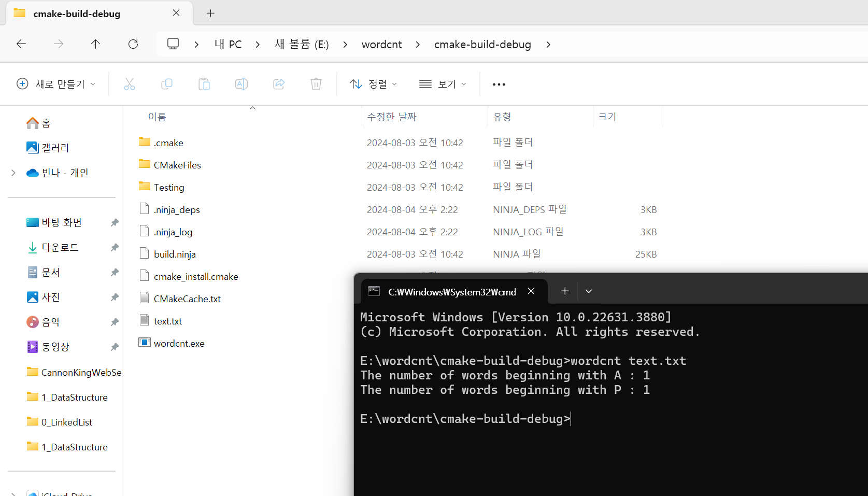868x496 pixels.
Task: Open new Explorer tab with plus button
Action: pos(210,13)
